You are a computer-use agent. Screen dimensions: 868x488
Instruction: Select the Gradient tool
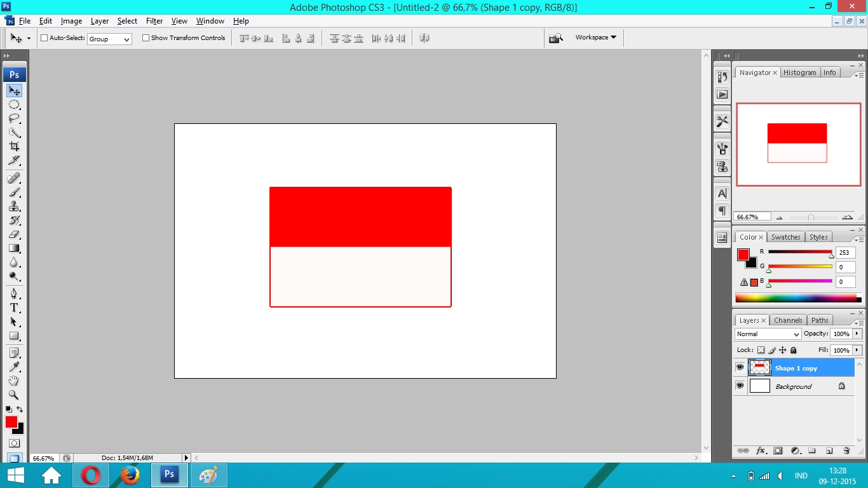(x=14, y=248)
